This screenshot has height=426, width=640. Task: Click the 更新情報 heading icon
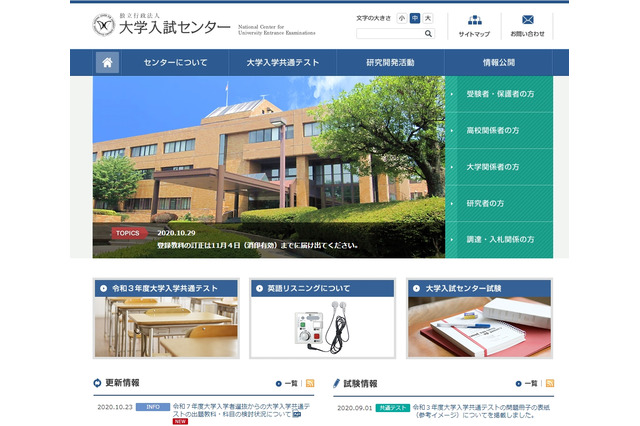pos(97,383)
